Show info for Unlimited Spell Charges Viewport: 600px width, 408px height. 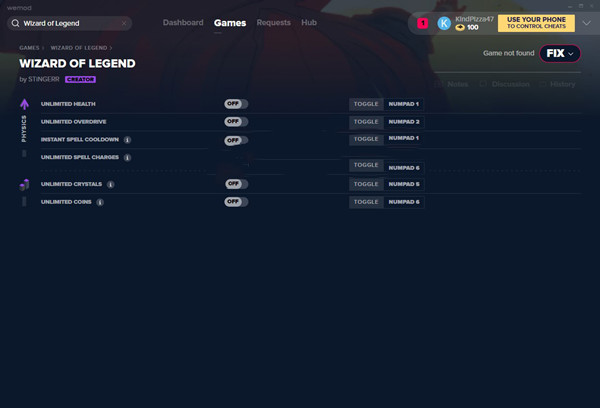(x=127, y=157)
